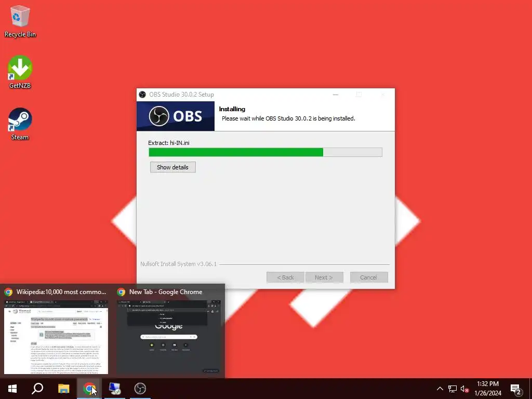Show hidden system tray icons
Screen dimensions: 532x399
pos(440,389)
